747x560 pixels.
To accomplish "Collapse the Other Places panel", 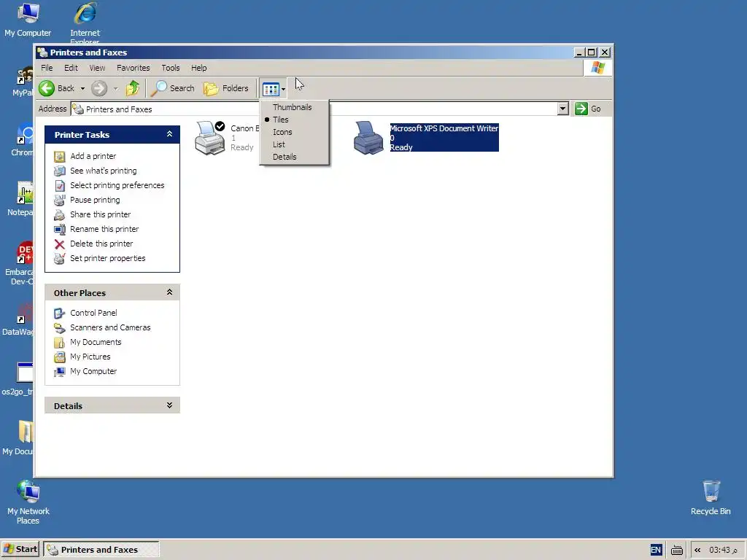I will pos(169,292).
